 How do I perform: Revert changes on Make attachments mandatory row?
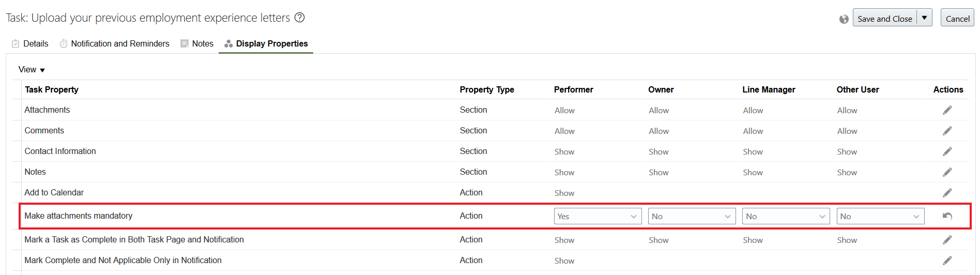[947, 216]
